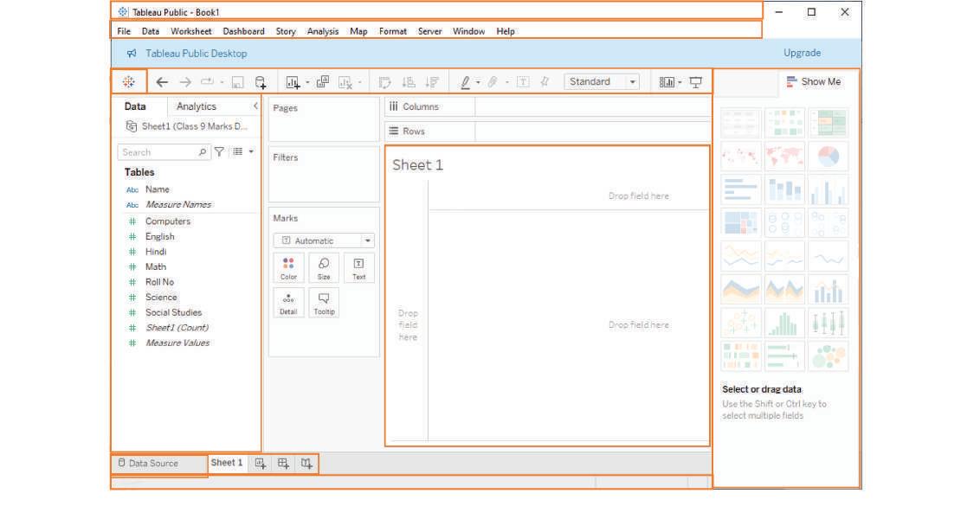Choose the horizontal bars chart in Show Me
This screenshot has width=980, height=519.
pos(740,189)
